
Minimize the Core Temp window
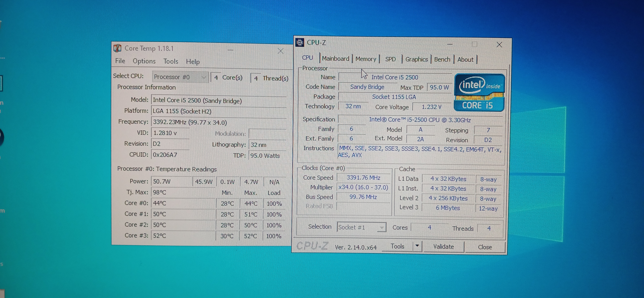coord(230,50)
